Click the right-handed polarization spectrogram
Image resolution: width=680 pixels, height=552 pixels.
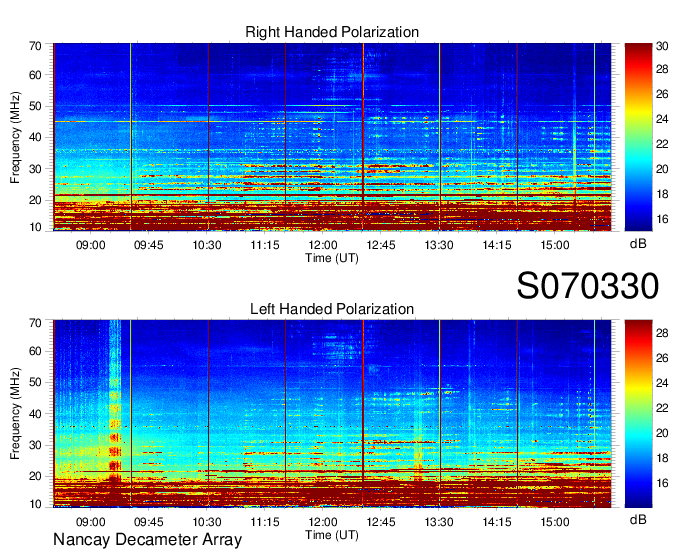point(332,137)
